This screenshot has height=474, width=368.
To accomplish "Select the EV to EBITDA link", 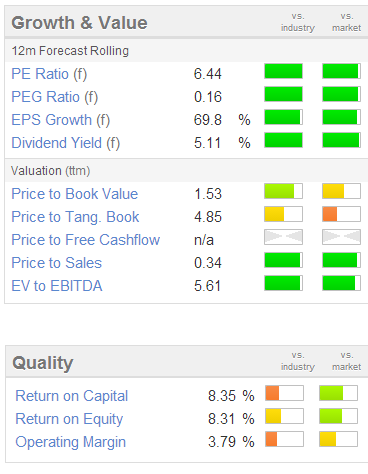I will [57, 286].
